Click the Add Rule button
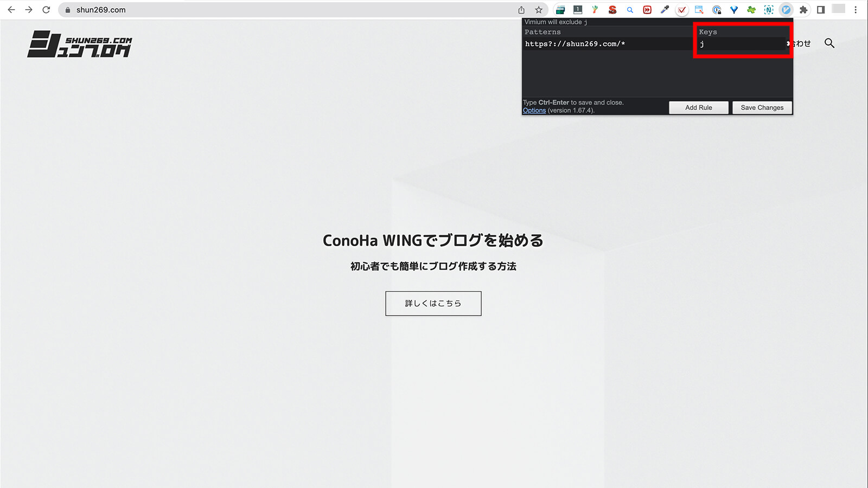 pos(699,107)
